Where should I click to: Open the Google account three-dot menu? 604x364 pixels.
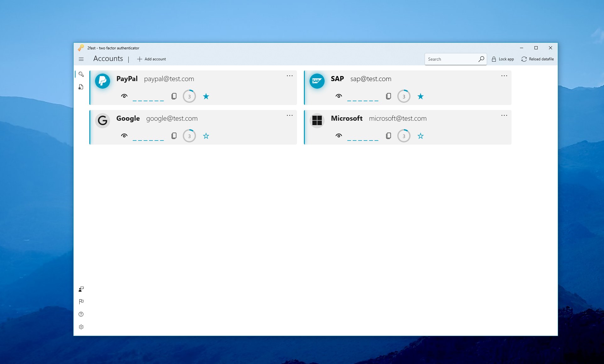pyautogui.click(x=290, y=115)
